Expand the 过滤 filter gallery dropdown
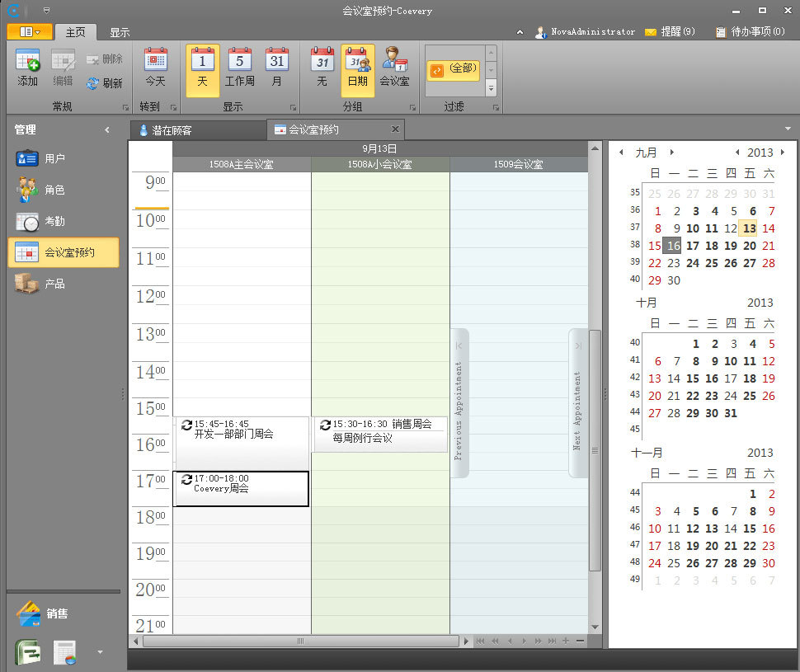Image resolution: width=800 pixels, height=672 pixels. (492, 87)
